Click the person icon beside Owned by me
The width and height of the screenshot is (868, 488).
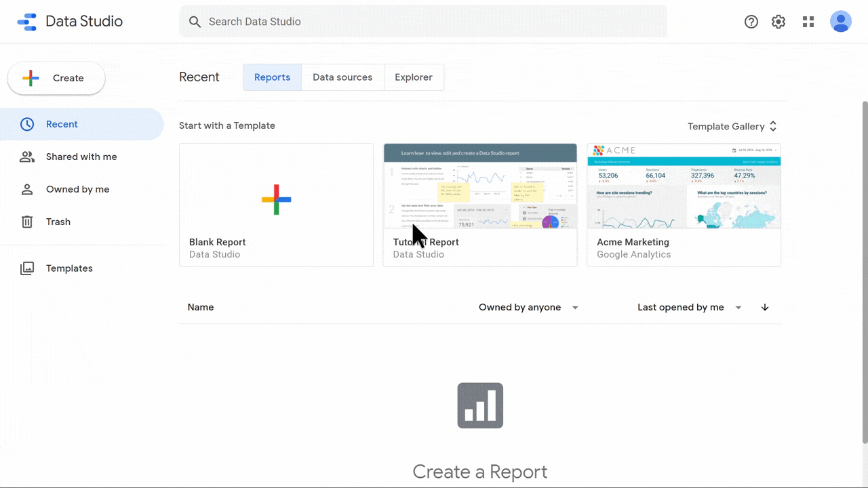27,189
